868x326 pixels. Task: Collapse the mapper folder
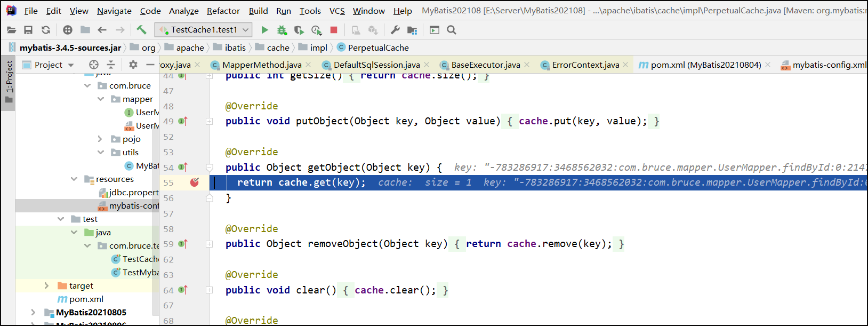[101, 99]
